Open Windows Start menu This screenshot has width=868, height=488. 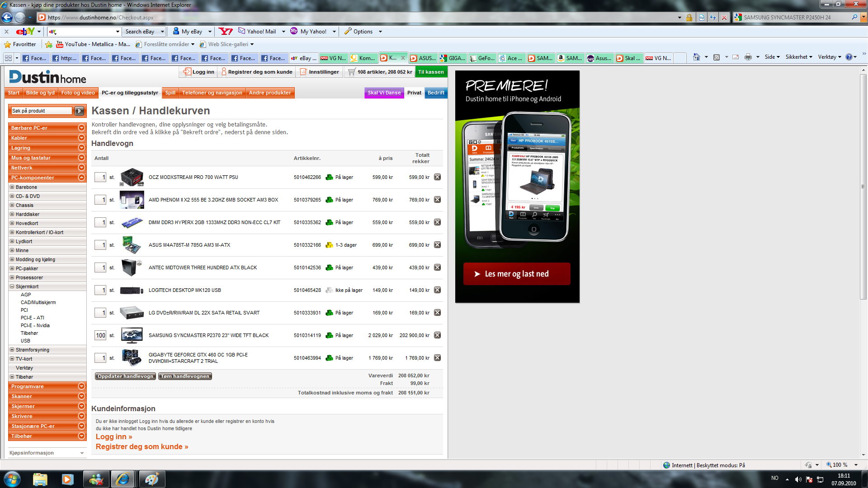pyautogui.click(x=12, y=479)
